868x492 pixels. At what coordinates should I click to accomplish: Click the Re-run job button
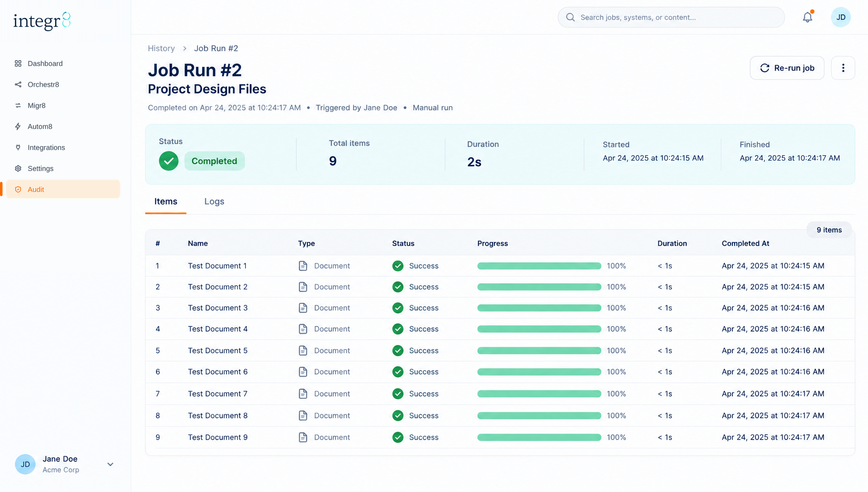click(787, 68)
